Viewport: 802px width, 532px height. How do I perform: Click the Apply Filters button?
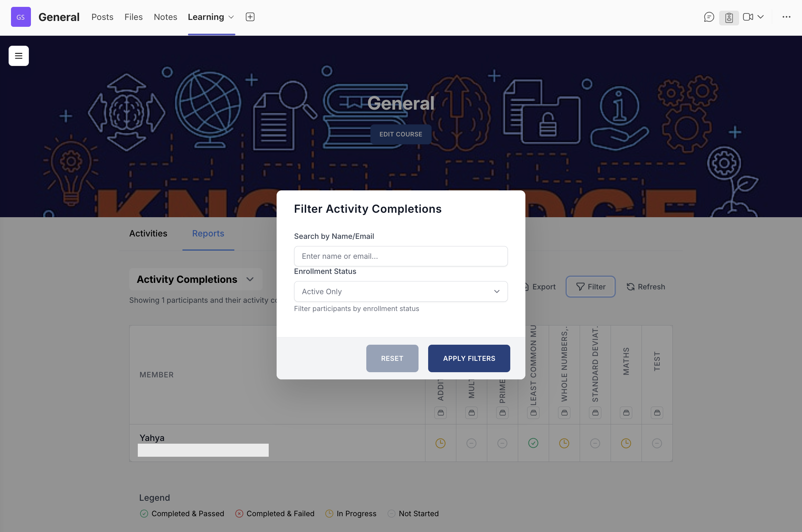pos(469,358)
